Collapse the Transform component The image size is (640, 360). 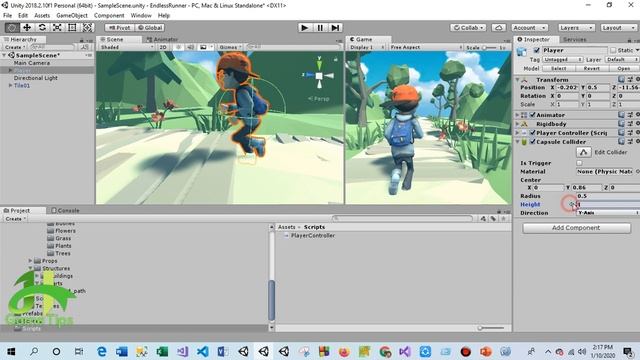518,80
